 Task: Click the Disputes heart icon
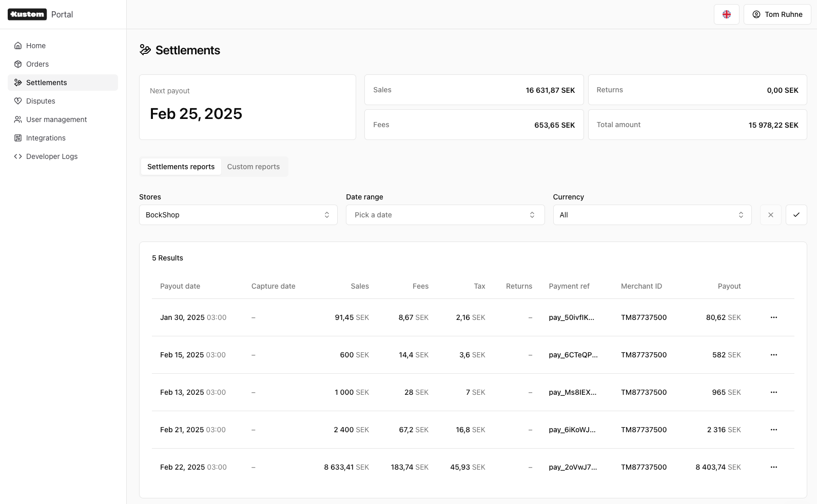click(18, 101)
